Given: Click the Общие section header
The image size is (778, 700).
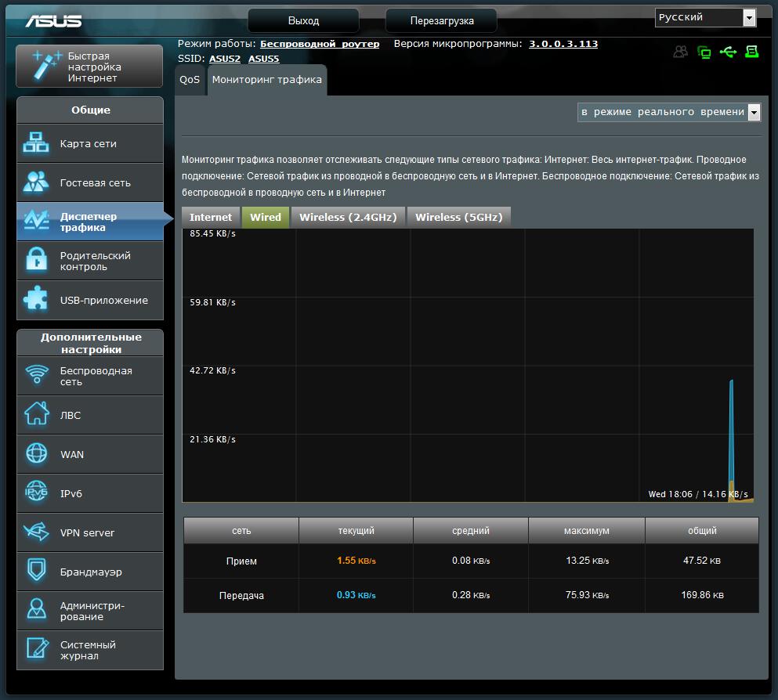Looking at the screenshot, I should (90, 110).
